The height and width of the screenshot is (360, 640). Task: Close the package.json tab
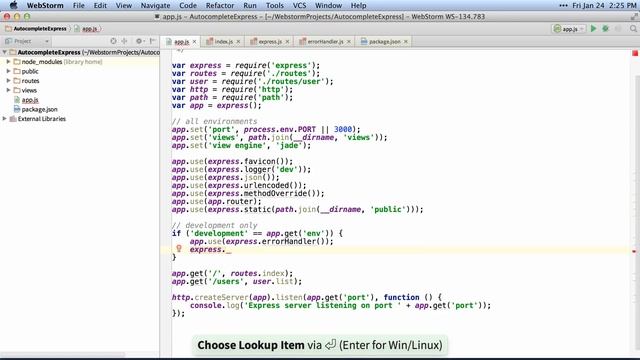point(406,42)
